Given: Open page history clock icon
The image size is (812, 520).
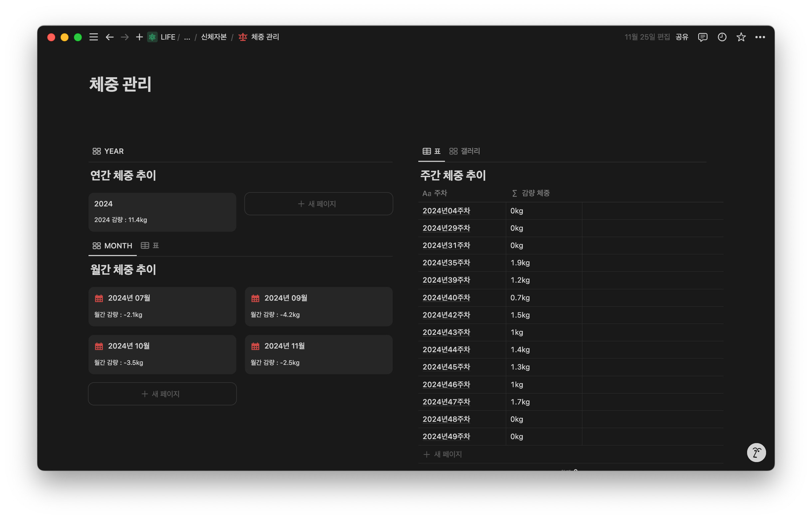Looking at the screenshot, I should [721, 37].
